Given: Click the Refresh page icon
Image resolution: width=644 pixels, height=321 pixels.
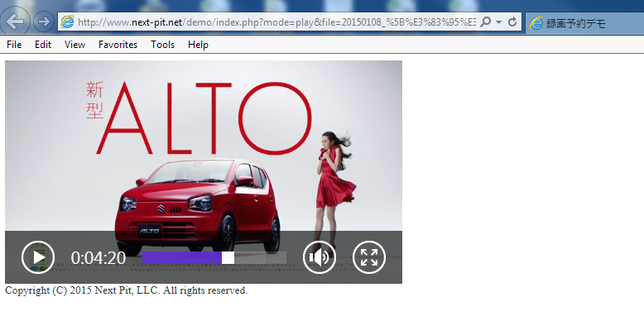Looking at the screenshot, I should [512, 22].
